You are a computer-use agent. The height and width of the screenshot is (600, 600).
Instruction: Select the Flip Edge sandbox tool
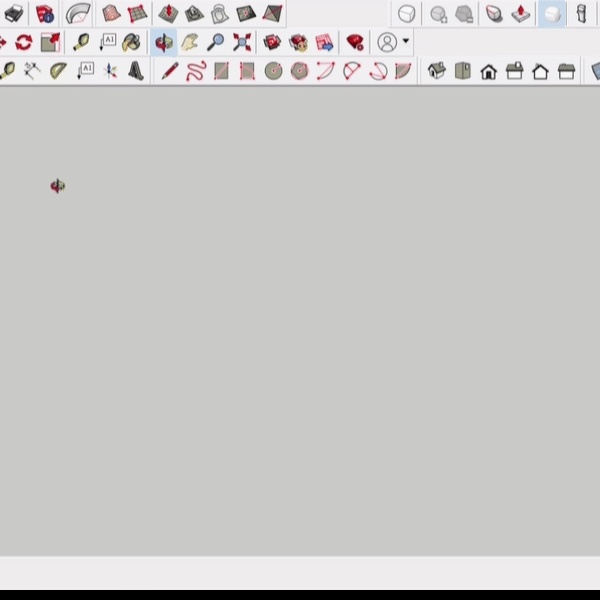(272, 14)
